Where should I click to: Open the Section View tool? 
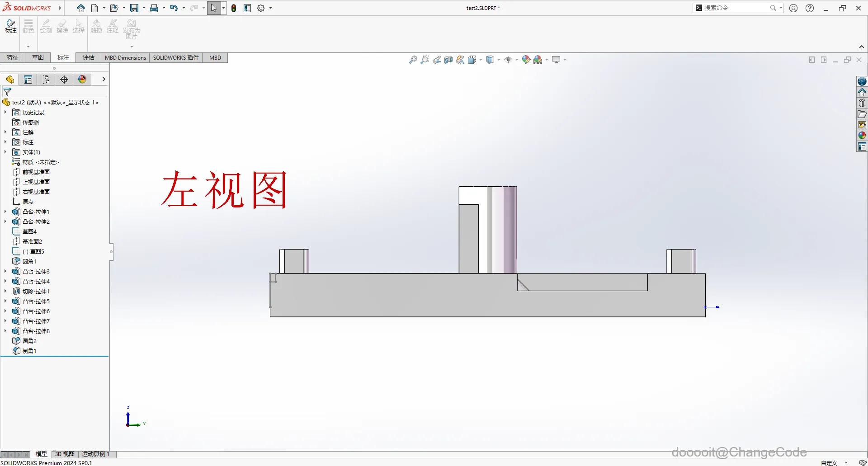click(x=448, y=59)
